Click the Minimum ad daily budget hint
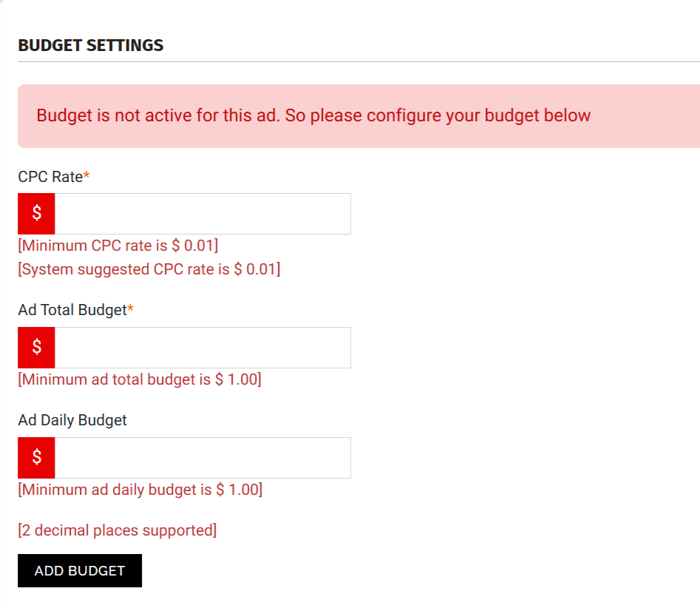Screen dimensions: 700x611 (x=140, y=490)
